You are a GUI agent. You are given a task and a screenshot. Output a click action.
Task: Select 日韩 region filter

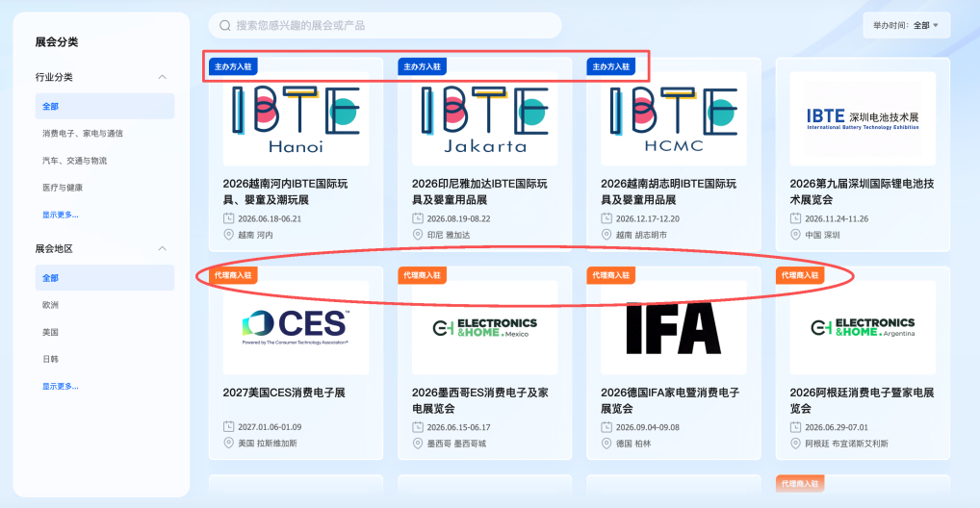pos(50,359)
